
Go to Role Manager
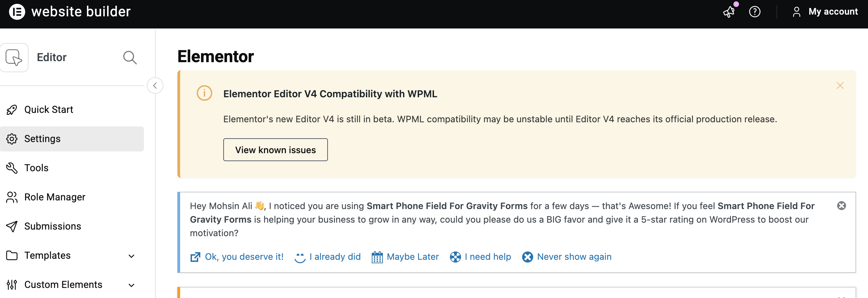pyautogui.click(x=55, y=197)
